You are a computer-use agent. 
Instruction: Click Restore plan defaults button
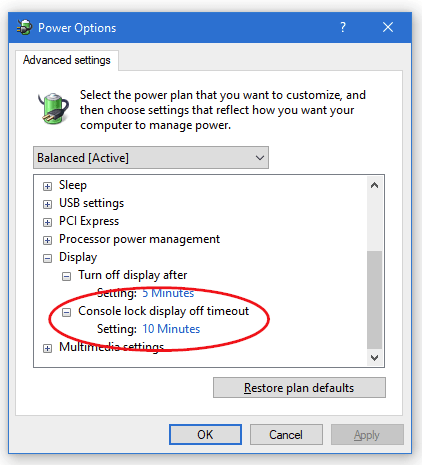(299, 388)
